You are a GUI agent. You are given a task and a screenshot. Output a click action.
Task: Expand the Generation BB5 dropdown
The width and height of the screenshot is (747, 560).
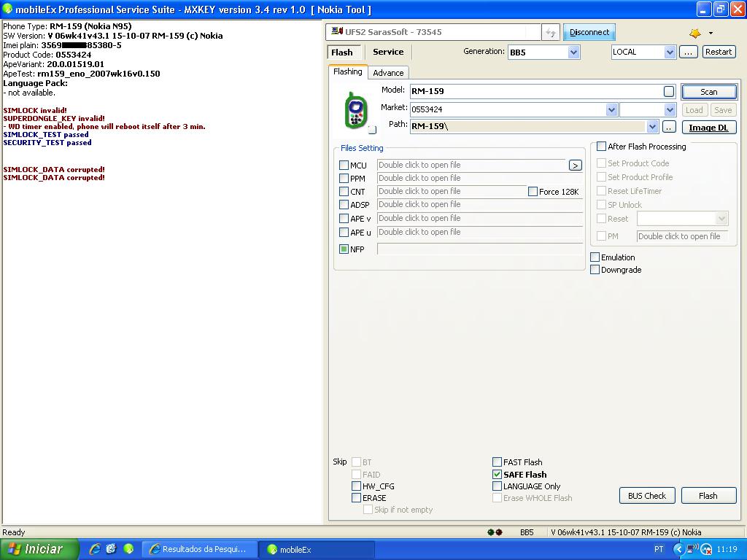(x=573, y=52)
